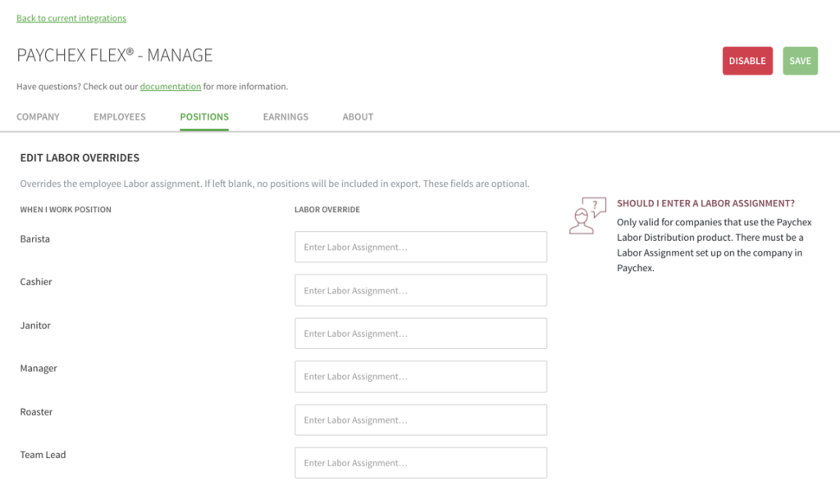Viewport: 840px width, 504px height.
Task: Click the Labor Override field for Cashier
Action: tap(420, 290)
